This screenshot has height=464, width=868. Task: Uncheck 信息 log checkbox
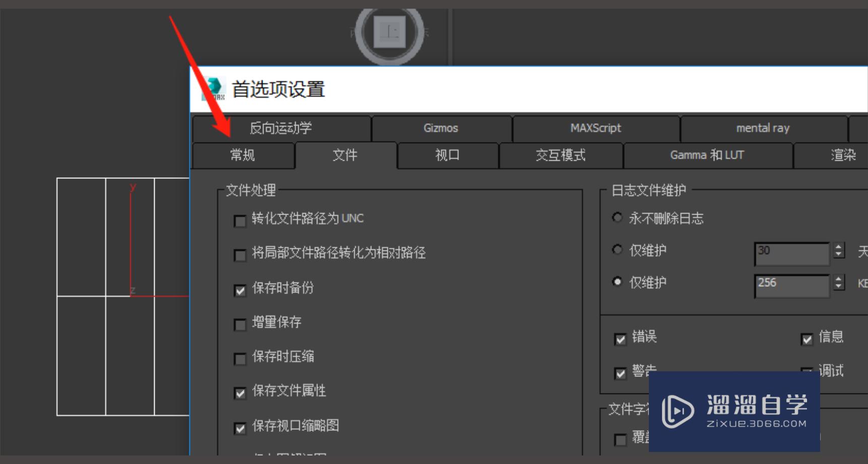pyautogui.click(x=807, y=339)
